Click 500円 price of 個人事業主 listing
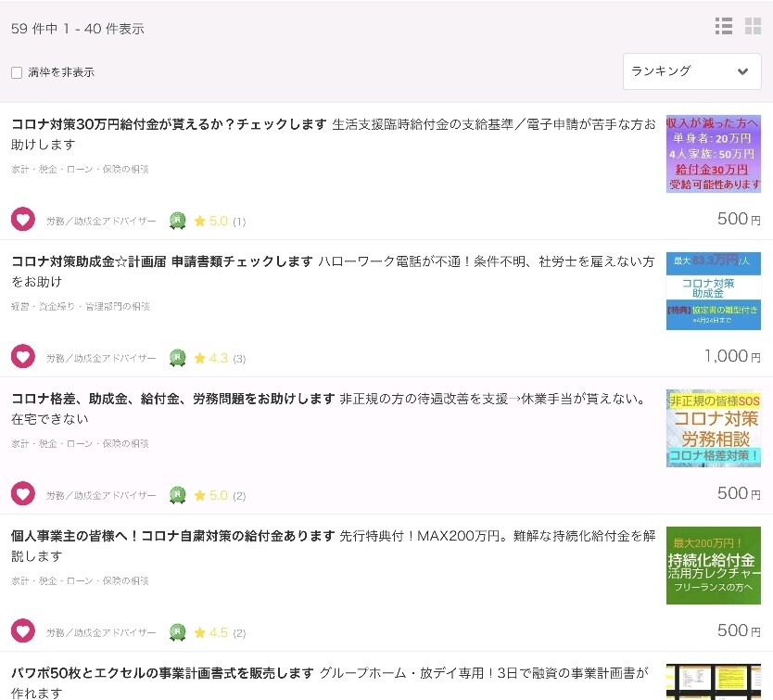This screenshot has width=773, height=700. [739, 630]
